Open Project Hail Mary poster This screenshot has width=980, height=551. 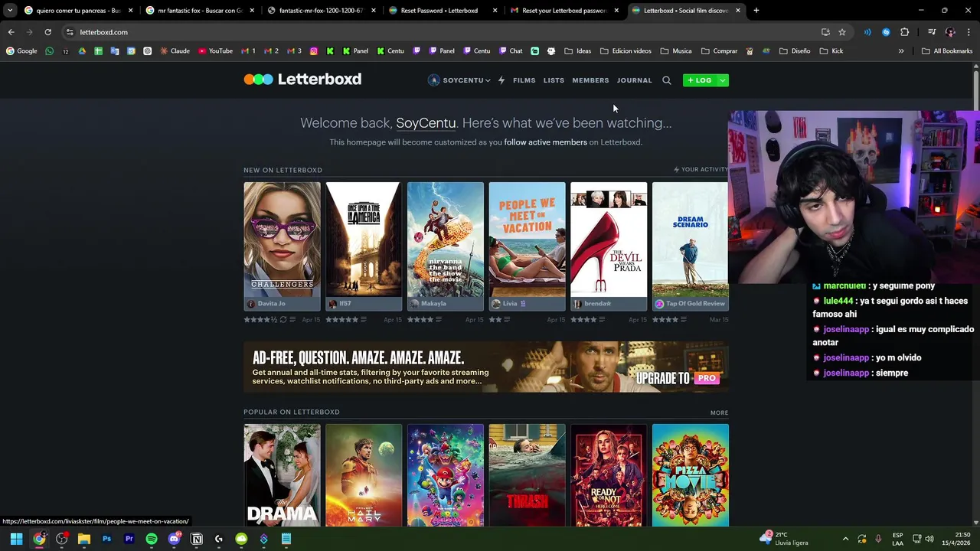point(364,475)
